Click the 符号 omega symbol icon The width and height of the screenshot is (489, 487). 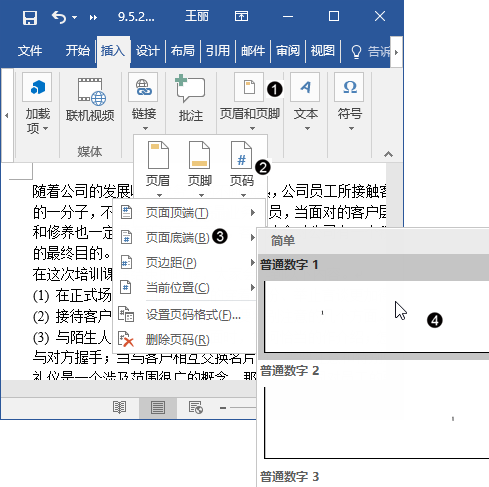tap(349, 87)
